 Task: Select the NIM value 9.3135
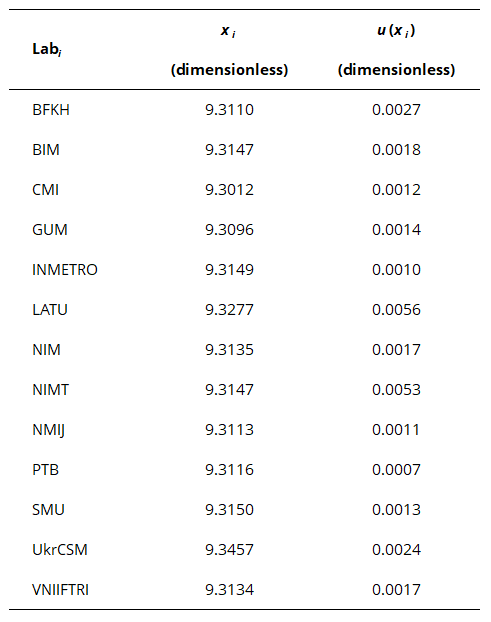tap(229, 350)
